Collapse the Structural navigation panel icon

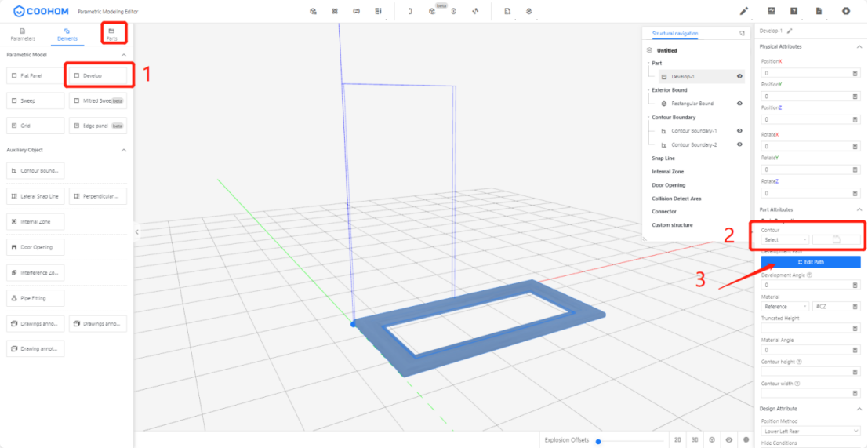pyautogui.click(x=742, y=33)
